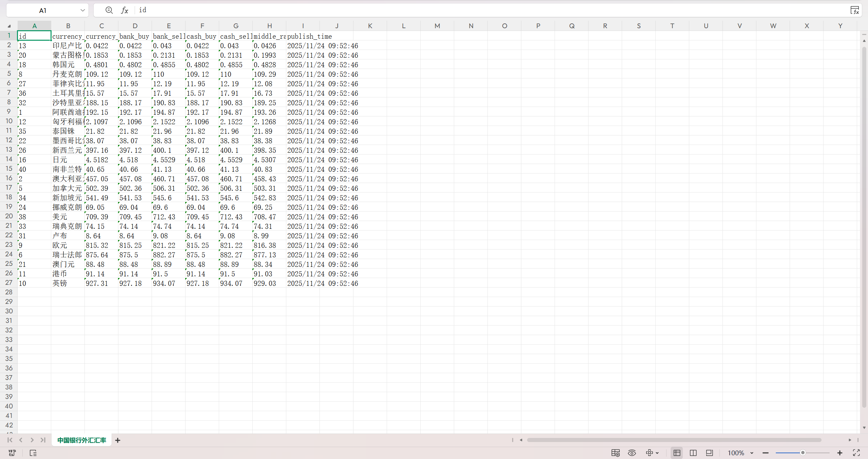Expand formula bar using top-right fx icon

855,10
